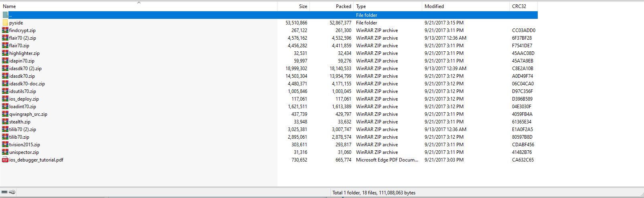
Task: Click the idasdk70.zip archive icon
Action: (x=5, y=76)
